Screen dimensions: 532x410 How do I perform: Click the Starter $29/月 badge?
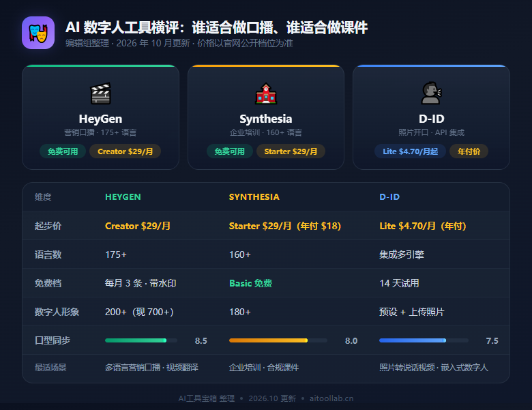point(291,151)
